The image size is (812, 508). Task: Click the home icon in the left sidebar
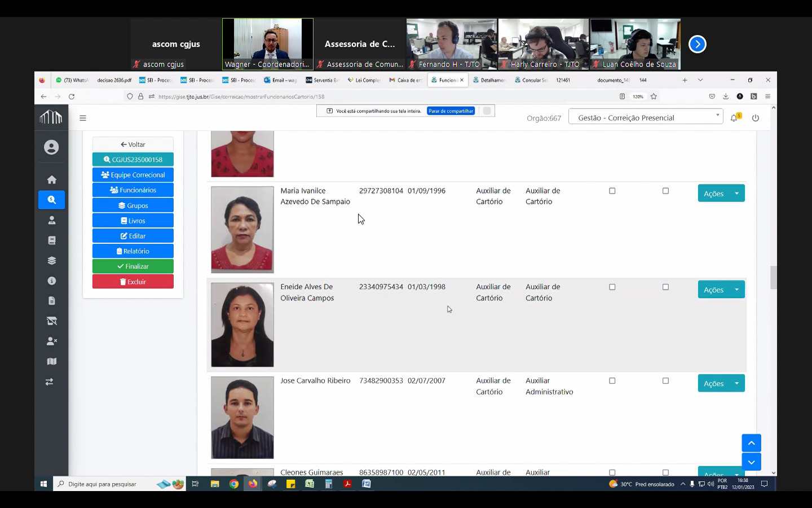[x=51, y=179]
